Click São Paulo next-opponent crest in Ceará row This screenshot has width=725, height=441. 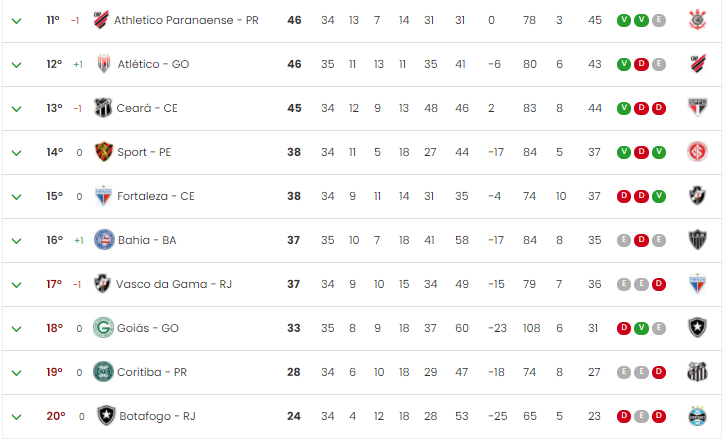[x=697, y=108]
